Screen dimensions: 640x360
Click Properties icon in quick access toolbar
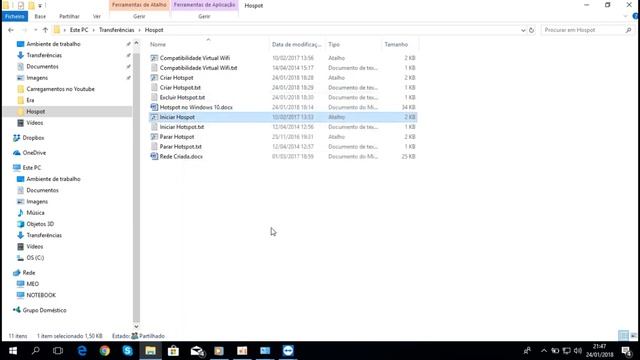(20, 5)
